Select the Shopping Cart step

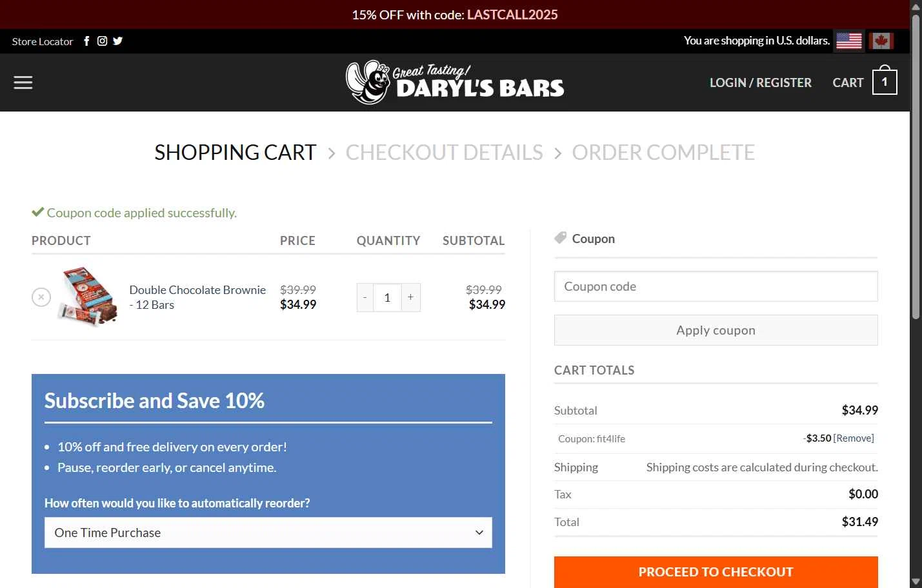[236, 152]
